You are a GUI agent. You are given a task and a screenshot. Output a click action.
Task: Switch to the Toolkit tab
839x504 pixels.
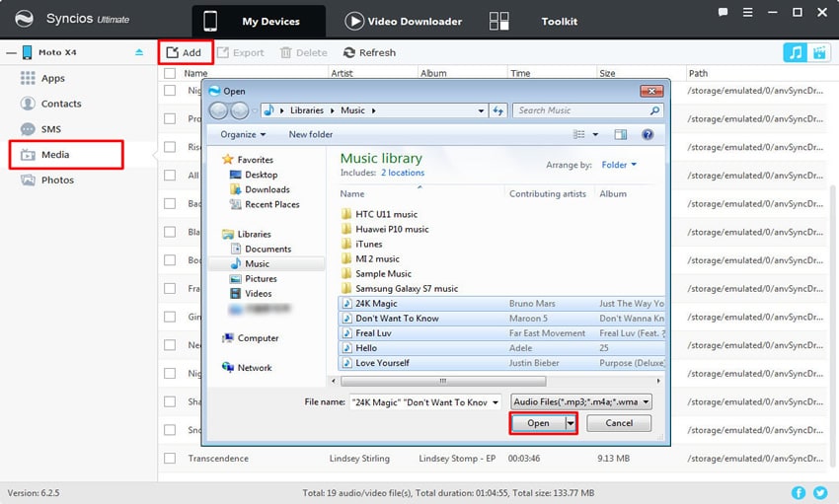click(x=533, y=22)
